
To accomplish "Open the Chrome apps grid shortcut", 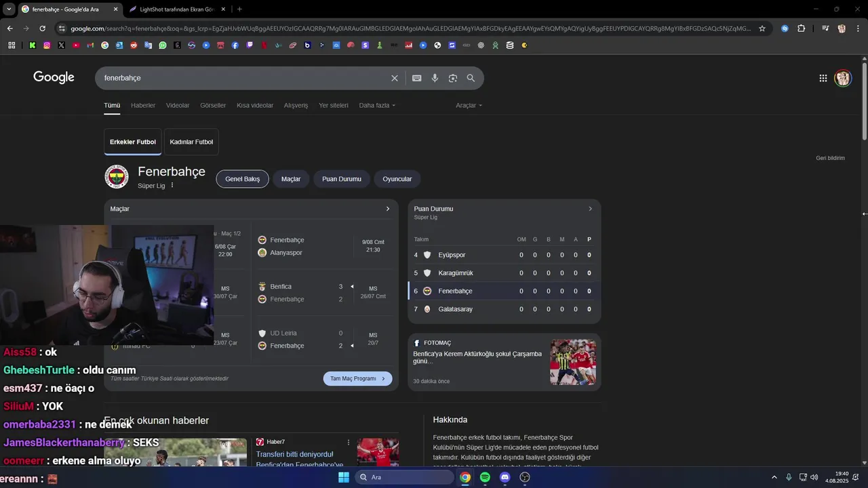I will pyautogui.click(x=12, y=45).
